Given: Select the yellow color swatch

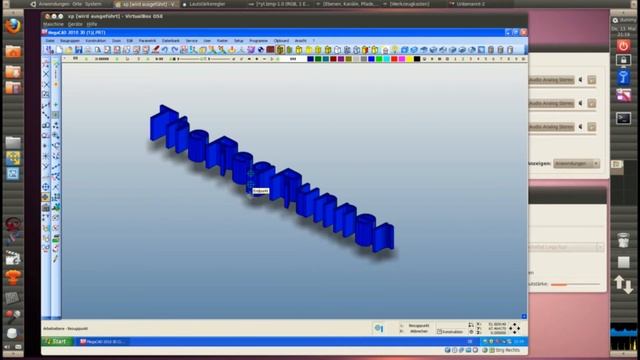Looking at the screenshot, I should coord(409,59).
